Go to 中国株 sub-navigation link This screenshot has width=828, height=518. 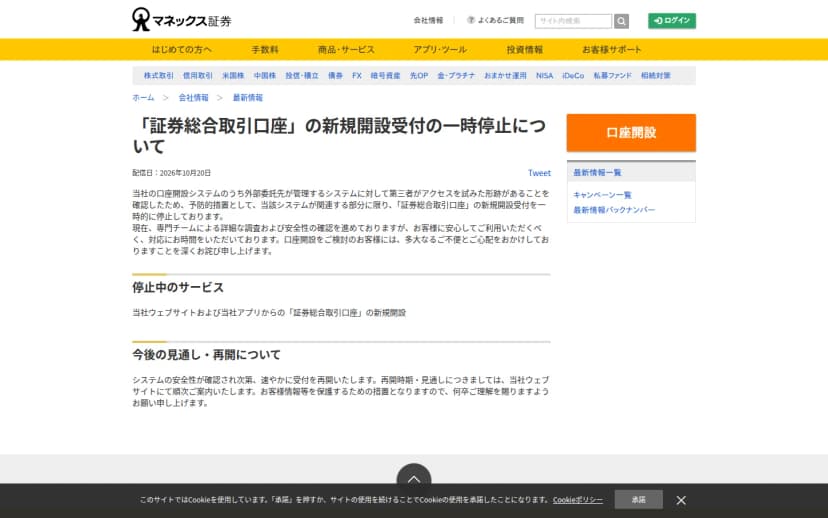tap(265, 76)
